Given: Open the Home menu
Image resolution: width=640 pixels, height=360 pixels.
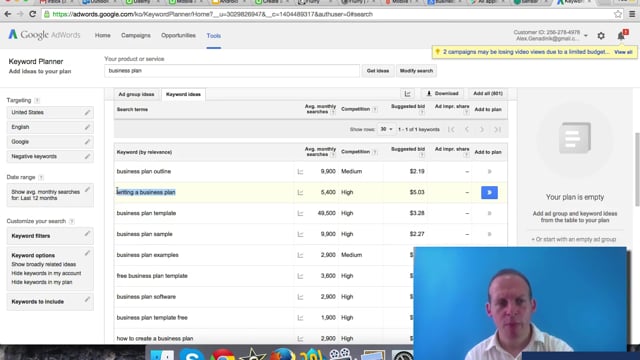Looking at the screenshot, I should tap(102, 36).
